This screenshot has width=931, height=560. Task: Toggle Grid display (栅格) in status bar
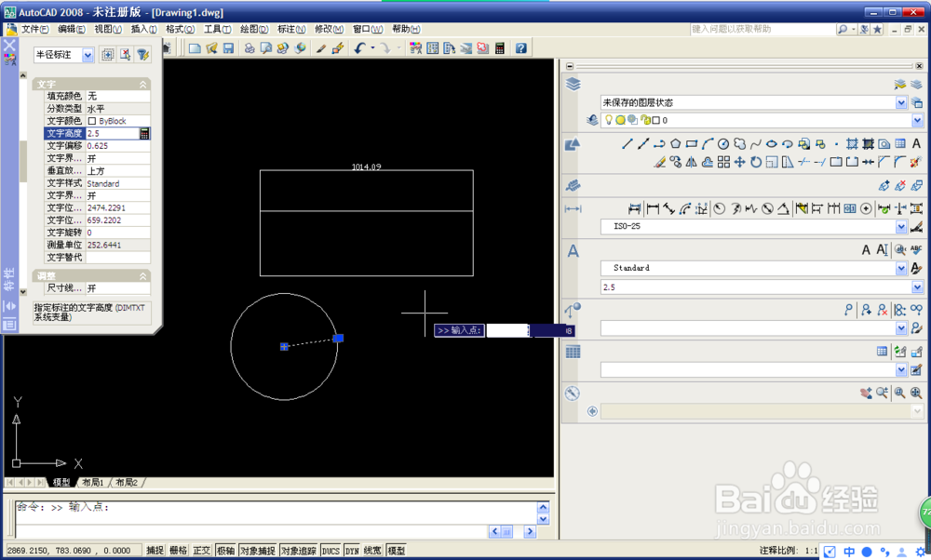(178, 551)
